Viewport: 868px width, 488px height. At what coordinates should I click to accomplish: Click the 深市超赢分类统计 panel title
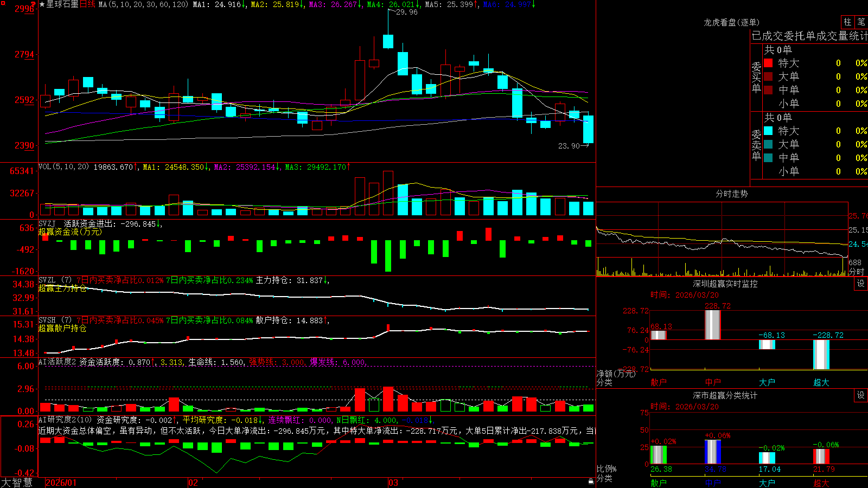pos(725,395)
